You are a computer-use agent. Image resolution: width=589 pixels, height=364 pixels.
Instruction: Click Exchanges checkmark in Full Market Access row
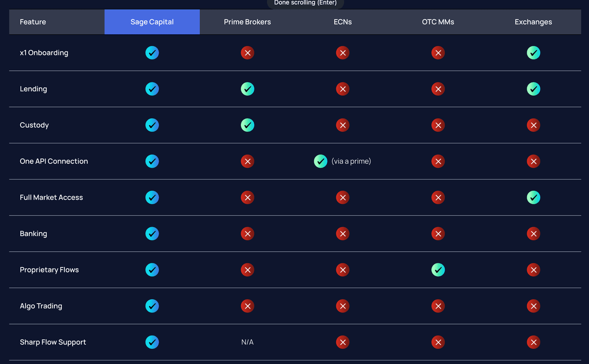tap(534, 197)
